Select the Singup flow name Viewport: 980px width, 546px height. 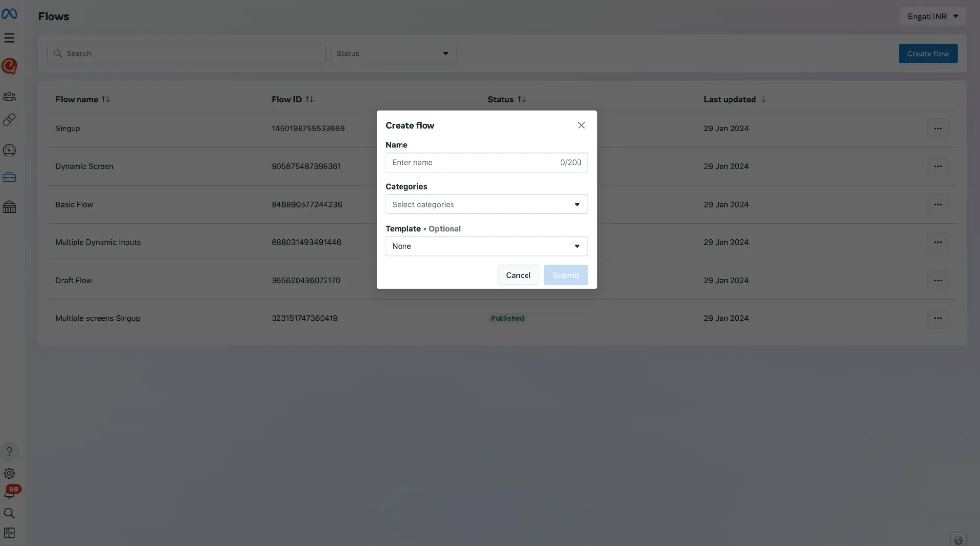(x=68, y=129)
